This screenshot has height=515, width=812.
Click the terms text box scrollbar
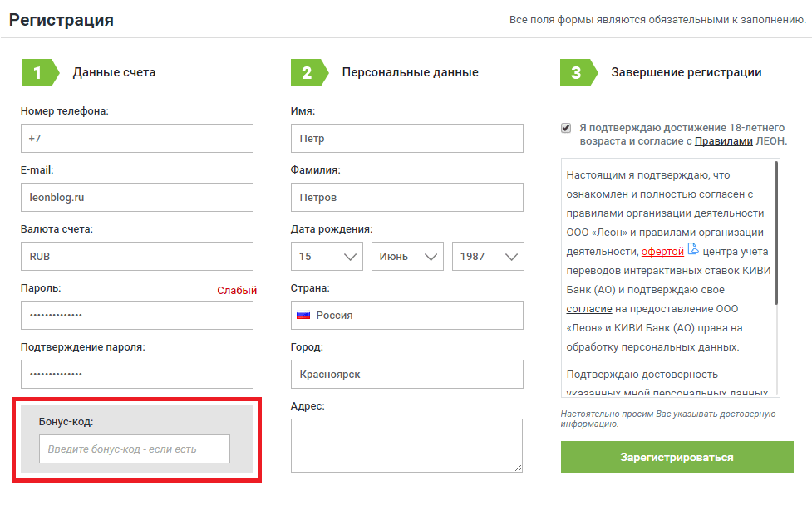coord(776,233)
